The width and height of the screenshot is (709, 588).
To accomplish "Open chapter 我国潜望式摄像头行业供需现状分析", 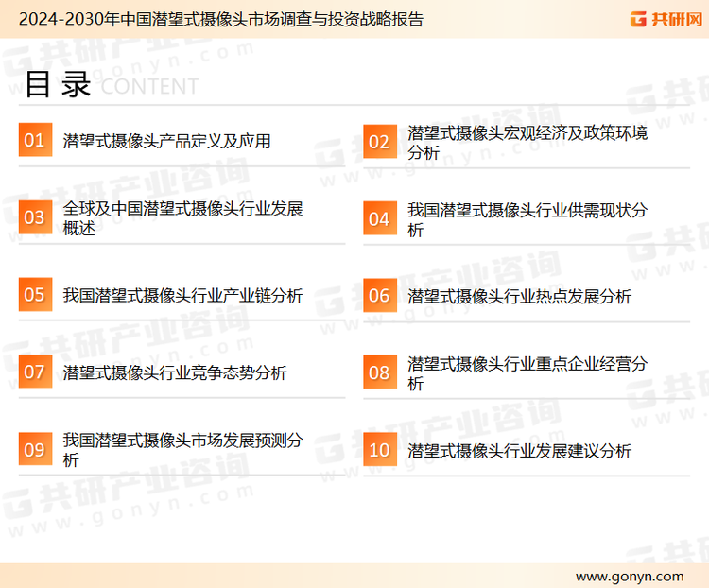I will click(x=527, y=220).
